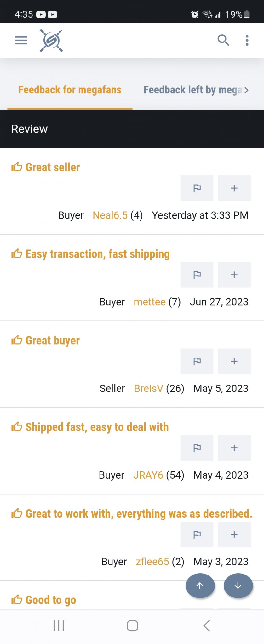The width and height of the screenshot is (264, 644).
Task: Tap the Android back navigation button
Action: click(207, 626)
